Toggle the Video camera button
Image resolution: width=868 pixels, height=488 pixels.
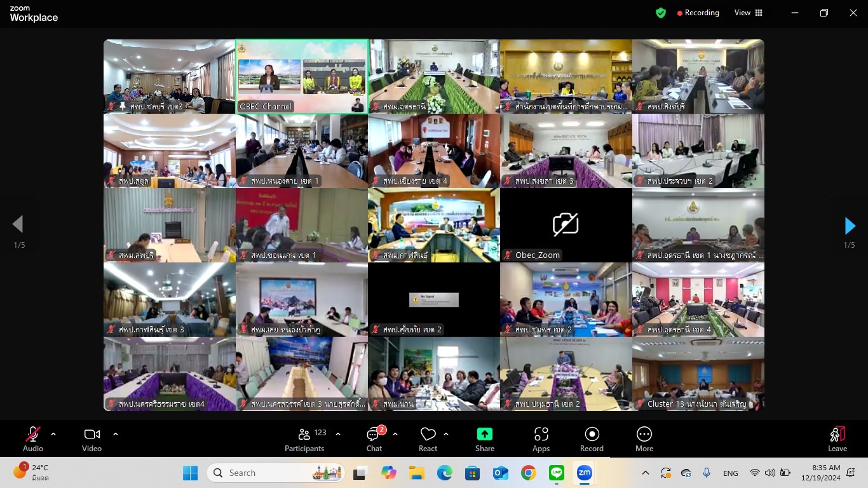point(92,439)
